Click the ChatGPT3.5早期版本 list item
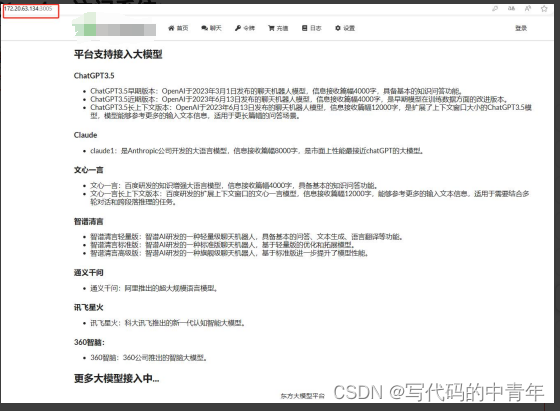The image size is (560, 411). (x=276, y=91)
